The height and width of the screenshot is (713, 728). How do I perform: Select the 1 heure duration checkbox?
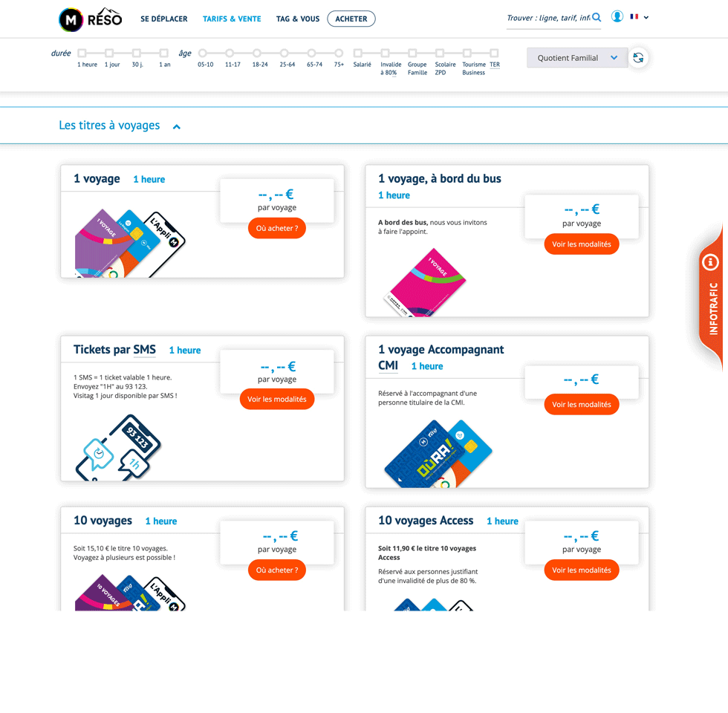tap(82, 53)
